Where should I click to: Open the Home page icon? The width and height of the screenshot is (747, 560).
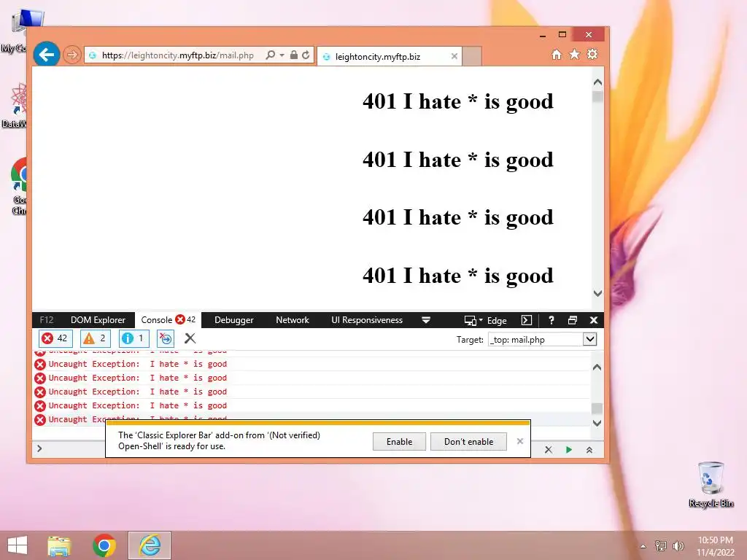click(x=556, y=55)
